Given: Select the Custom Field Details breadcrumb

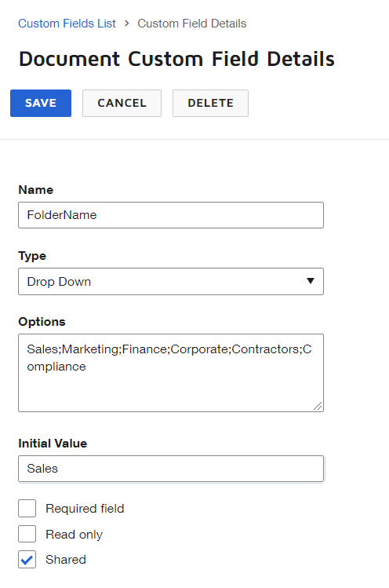Looking at the screenshot, I should pyautogui.click(x=192, y=24).
